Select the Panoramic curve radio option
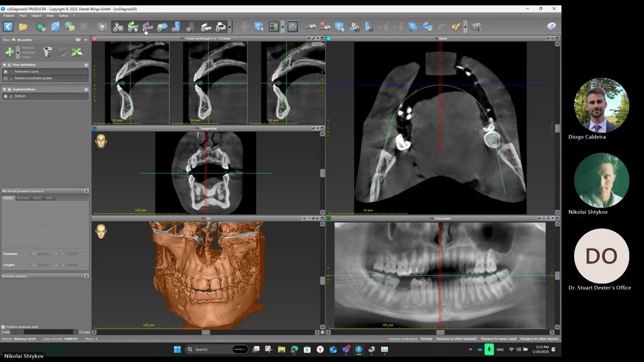644x362 pixels. pyautogui.click(x=6, y=71)
